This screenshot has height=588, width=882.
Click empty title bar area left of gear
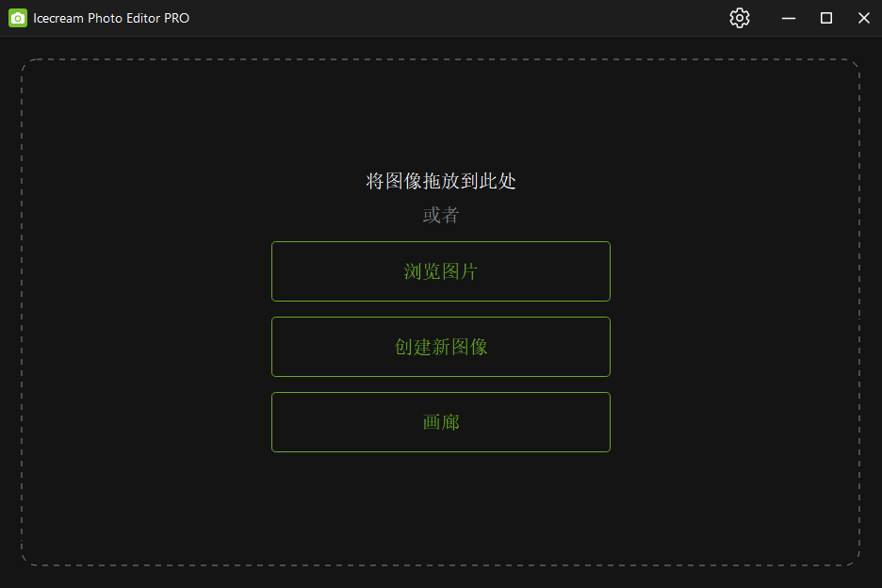pyautogui.click(x=450, y=18)
